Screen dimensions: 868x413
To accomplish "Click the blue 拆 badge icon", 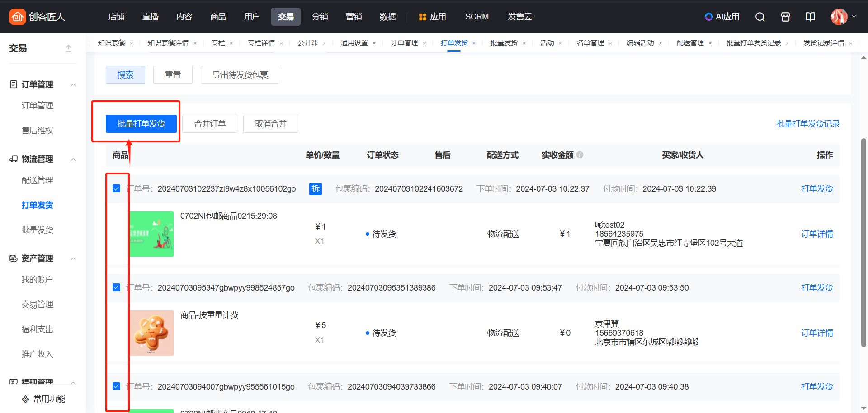I will (x=315, y=188).
